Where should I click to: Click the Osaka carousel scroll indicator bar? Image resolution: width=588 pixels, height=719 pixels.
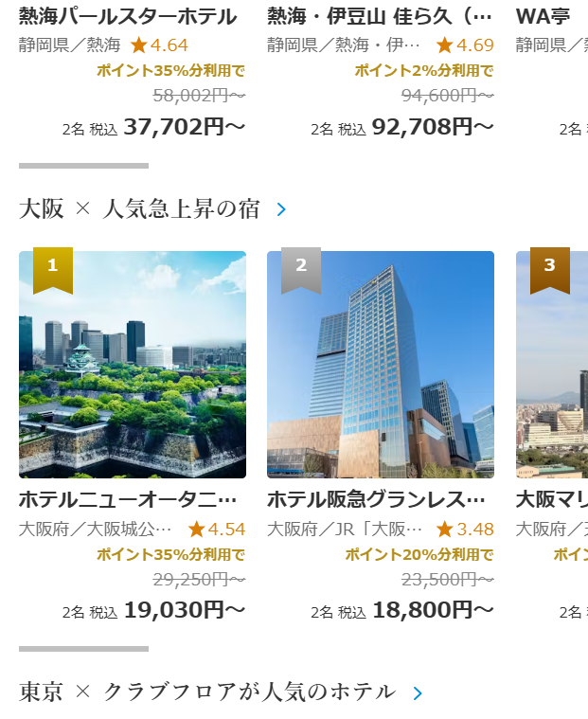pyautogui.click(x=83, y=649)
